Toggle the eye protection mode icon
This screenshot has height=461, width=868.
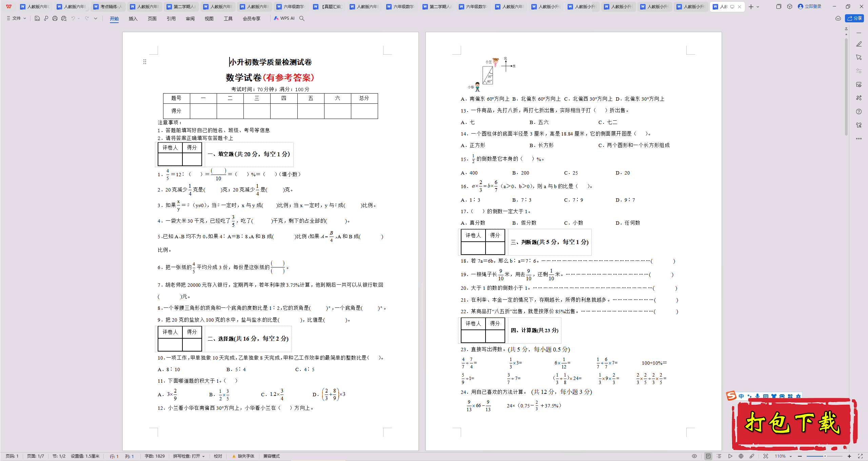694,456
